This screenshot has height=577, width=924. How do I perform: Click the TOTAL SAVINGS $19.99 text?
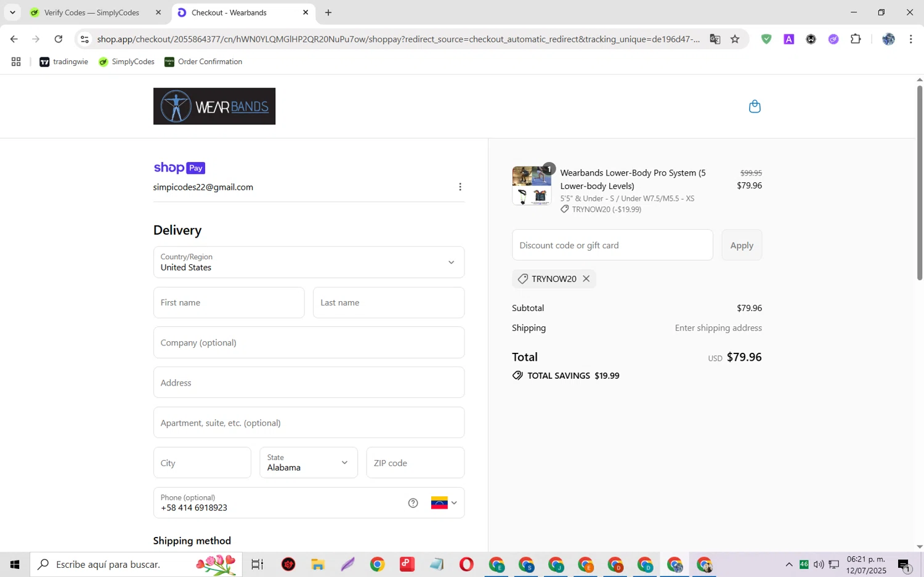coord(573,376)
